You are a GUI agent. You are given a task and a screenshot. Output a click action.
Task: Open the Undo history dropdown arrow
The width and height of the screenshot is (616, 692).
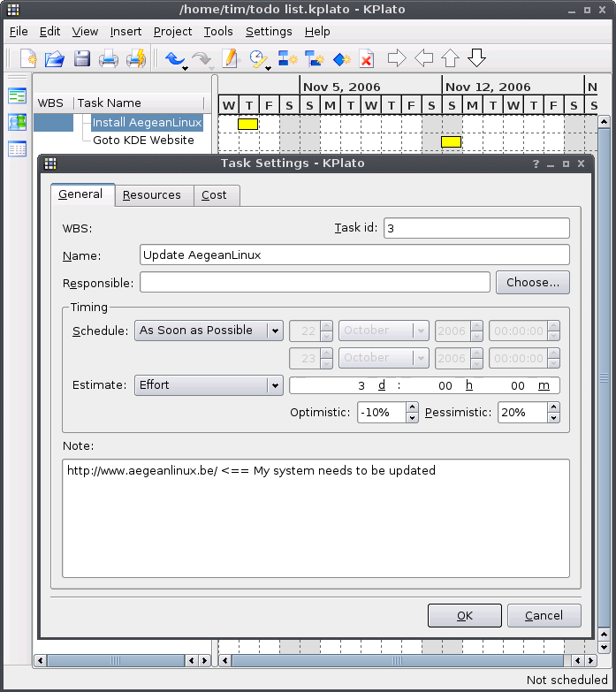click(x=186, y=68)
